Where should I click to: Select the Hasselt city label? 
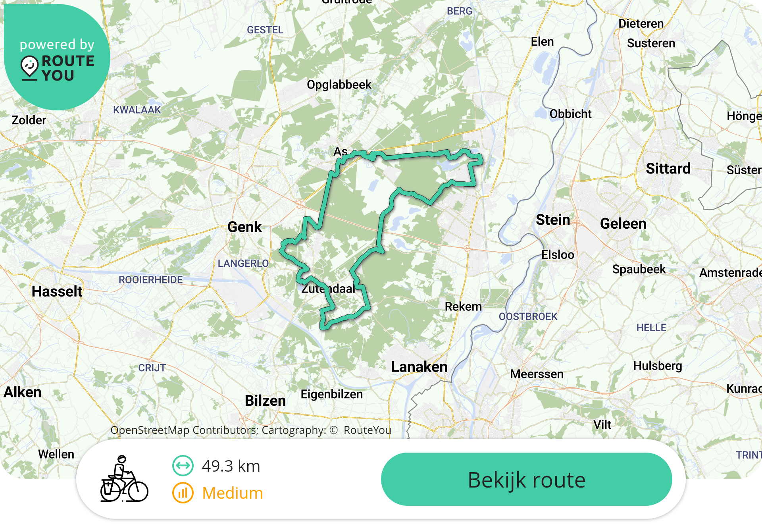point(57,291)
